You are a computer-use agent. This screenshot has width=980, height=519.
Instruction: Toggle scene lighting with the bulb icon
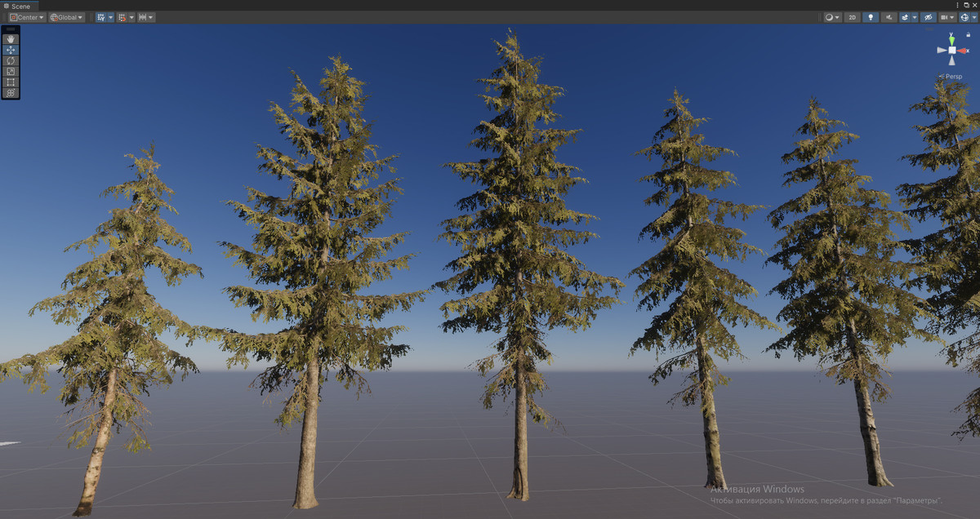coord(871,16)
